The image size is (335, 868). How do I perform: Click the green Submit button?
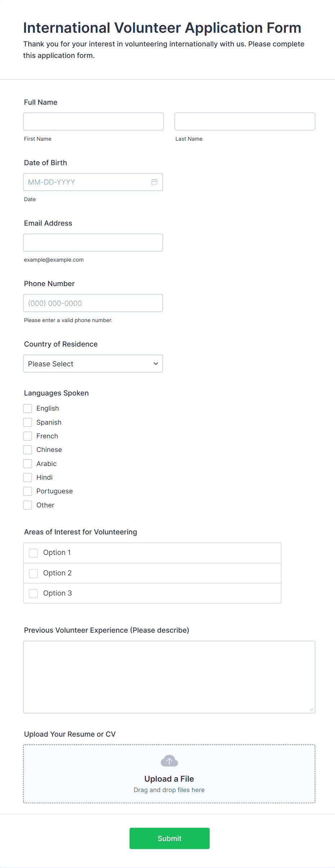coord(169,838)
